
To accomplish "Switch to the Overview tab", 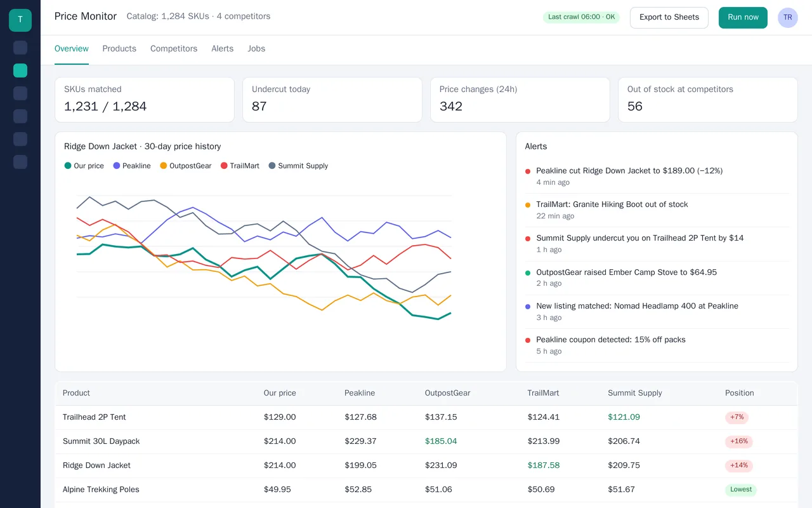I will [x=72, y=49].
